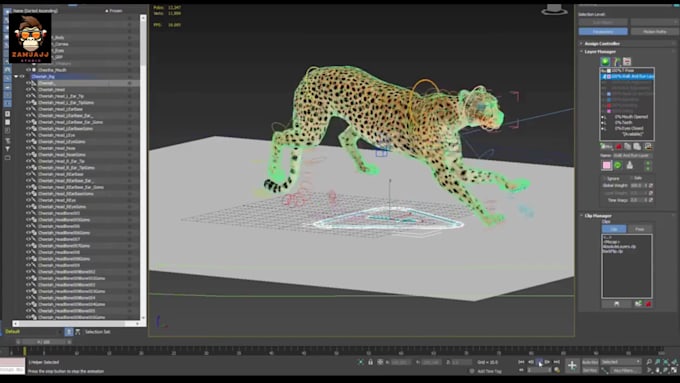The width and height of the screenshot is (680, 383).
Task: Click the layer Name input field
Action: click(x=633, y=155)
